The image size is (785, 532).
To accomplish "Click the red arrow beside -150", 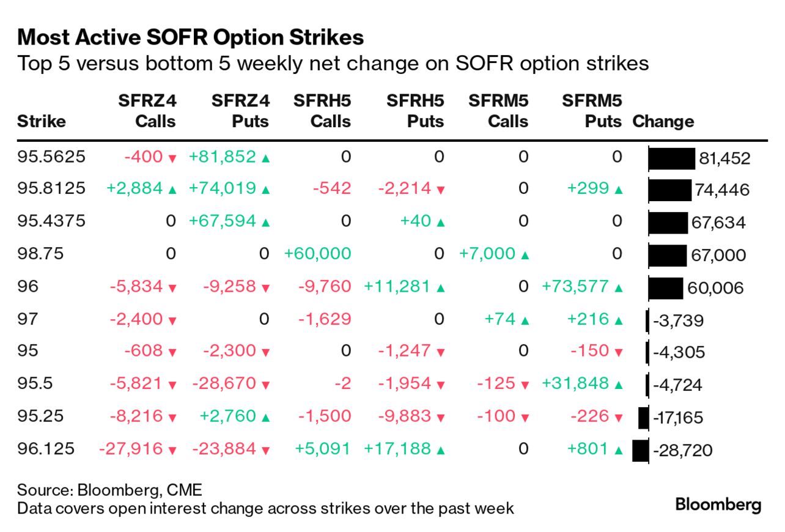I will (x=618, y=352).
